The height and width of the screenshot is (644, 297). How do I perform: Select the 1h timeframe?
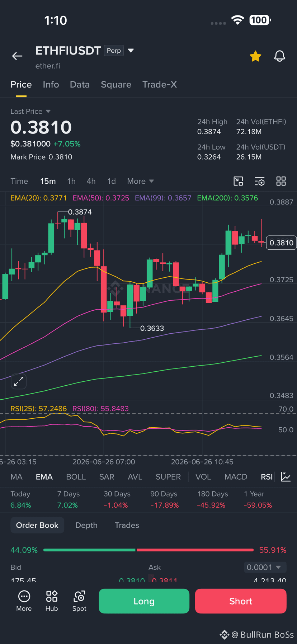pos(71,181)
